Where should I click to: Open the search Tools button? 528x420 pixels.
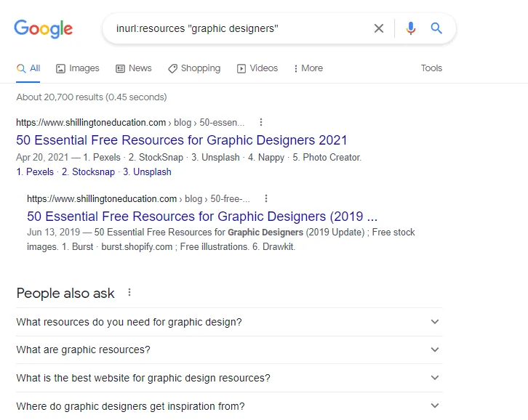(431, 68)
